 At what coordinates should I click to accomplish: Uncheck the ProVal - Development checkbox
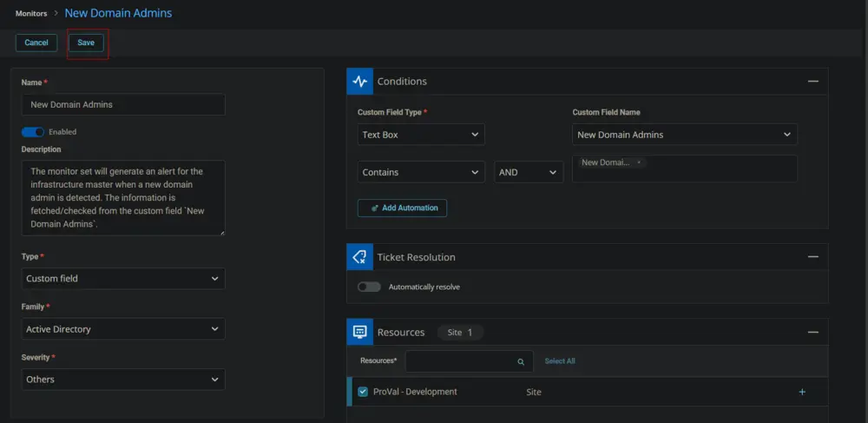[363, 392]
